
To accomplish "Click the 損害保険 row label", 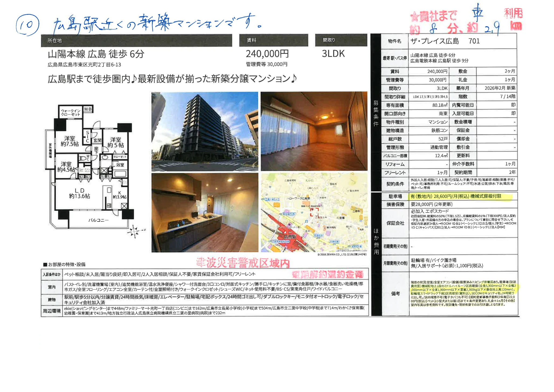I will [x=395, y=204].
